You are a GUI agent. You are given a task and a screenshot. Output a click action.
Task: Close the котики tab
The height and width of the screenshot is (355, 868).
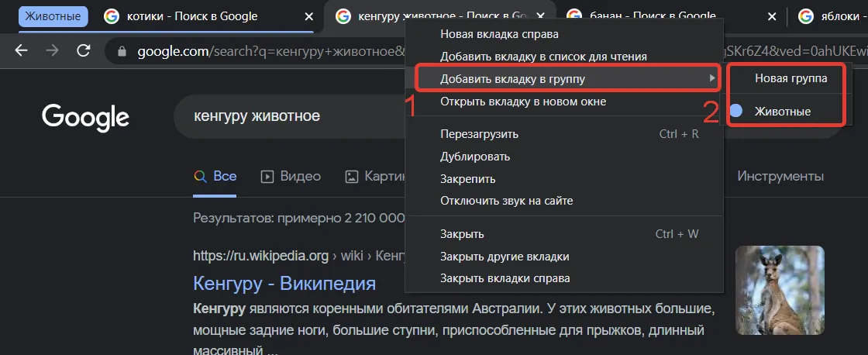(x=309, y=16)
